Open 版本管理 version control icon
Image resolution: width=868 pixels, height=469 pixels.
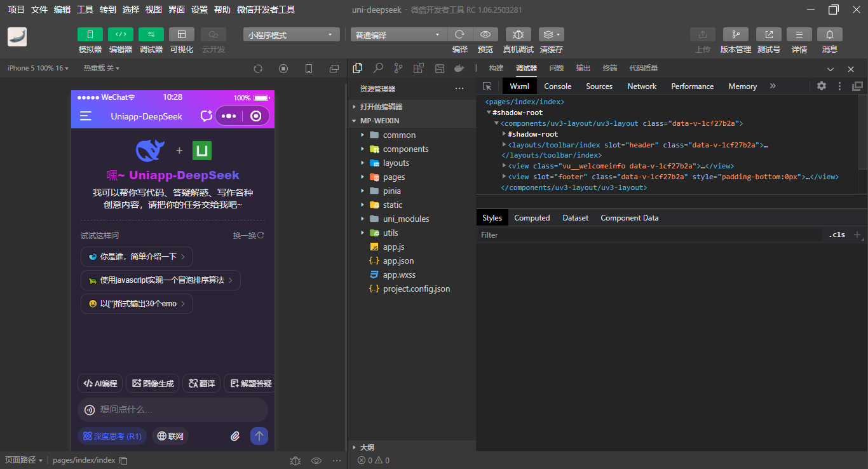coord(736,35)
